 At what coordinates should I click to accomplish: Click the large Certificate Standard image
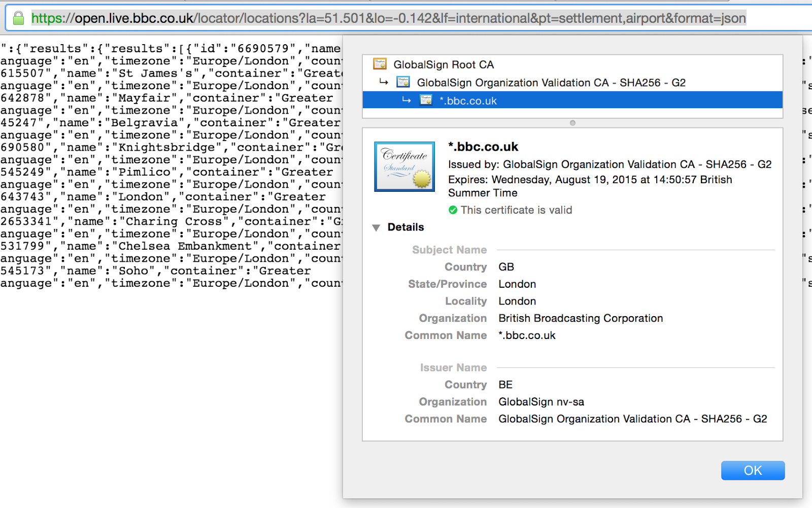[404, 166]
